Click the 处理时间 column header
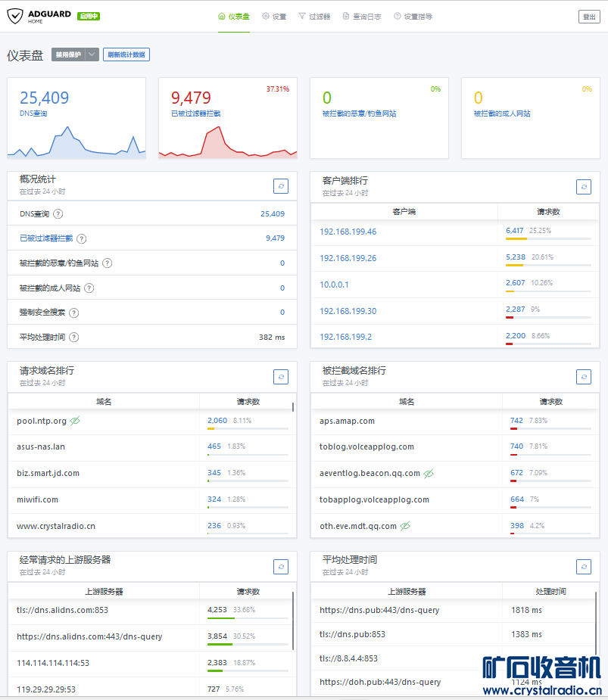Image resolution: width=608 pixels, height=700 pixels. click(x=550, y=592)
